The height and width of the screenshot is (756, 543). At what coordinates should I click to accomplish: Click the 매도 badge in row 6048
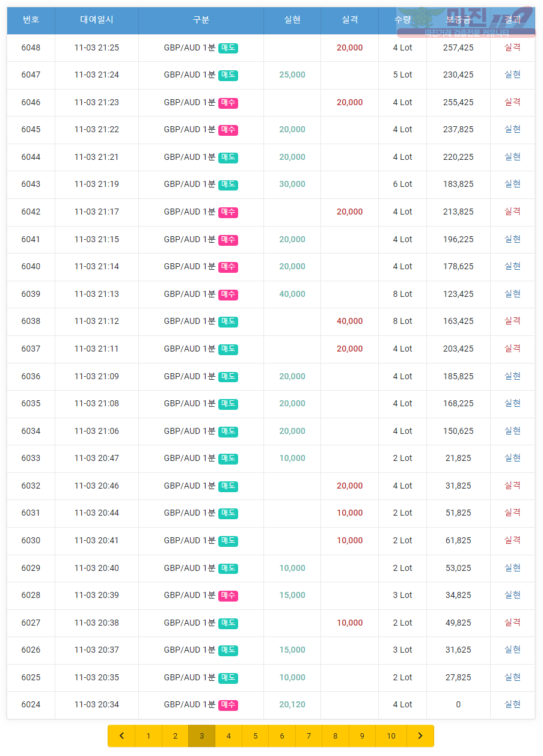[x=228, y=48]
